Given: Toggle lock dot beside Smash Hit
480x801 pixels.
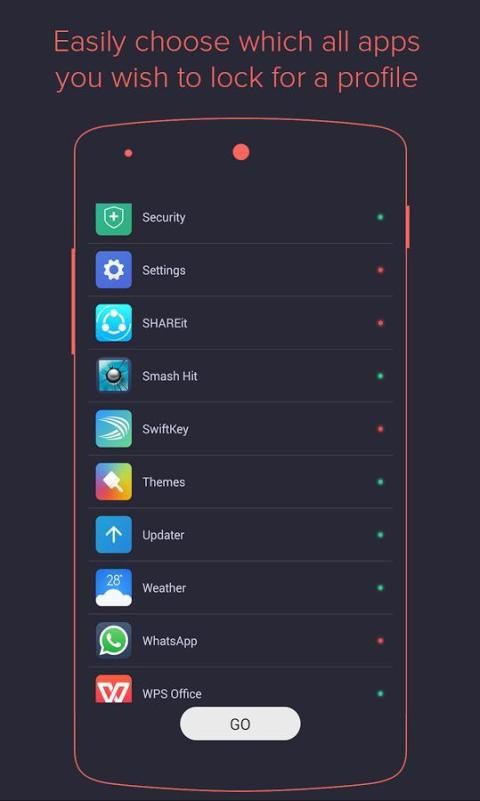Looking at the screenshot, I should 380,376.
